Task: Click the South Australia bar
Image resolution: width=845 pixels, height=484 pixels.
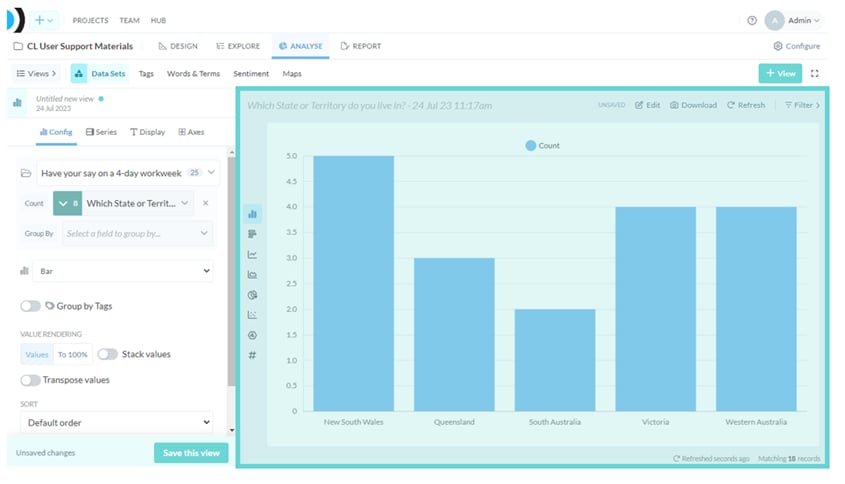Action: tap(555, 360)
